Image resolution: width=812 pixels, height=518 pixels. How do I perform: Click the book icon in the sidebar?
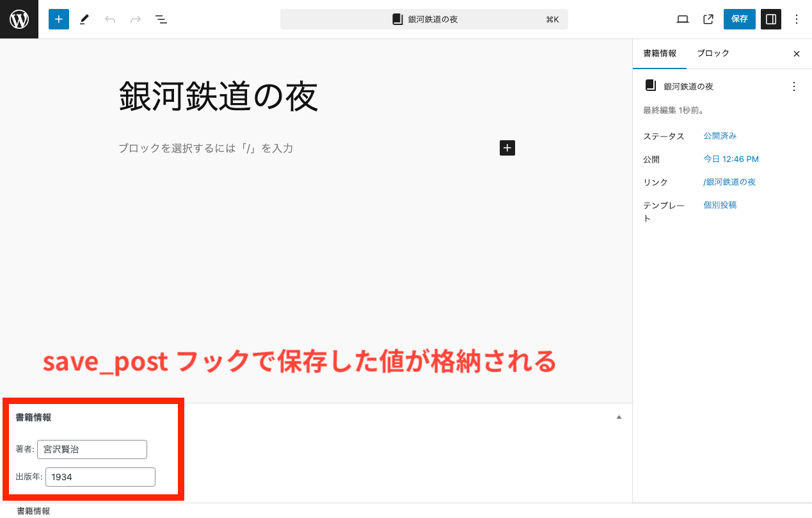pos(651,85)
